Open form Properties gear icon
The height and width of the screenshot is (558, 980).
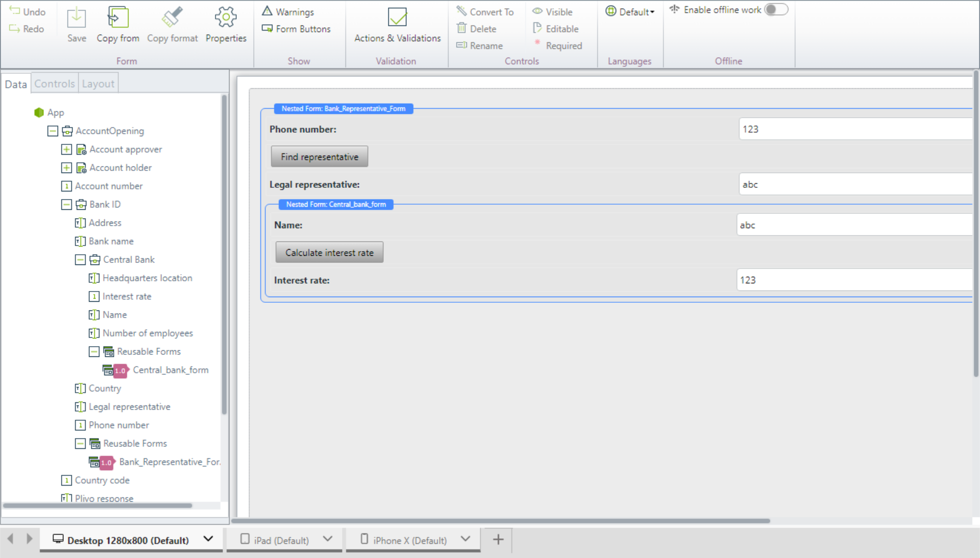[x=226, y=18]
